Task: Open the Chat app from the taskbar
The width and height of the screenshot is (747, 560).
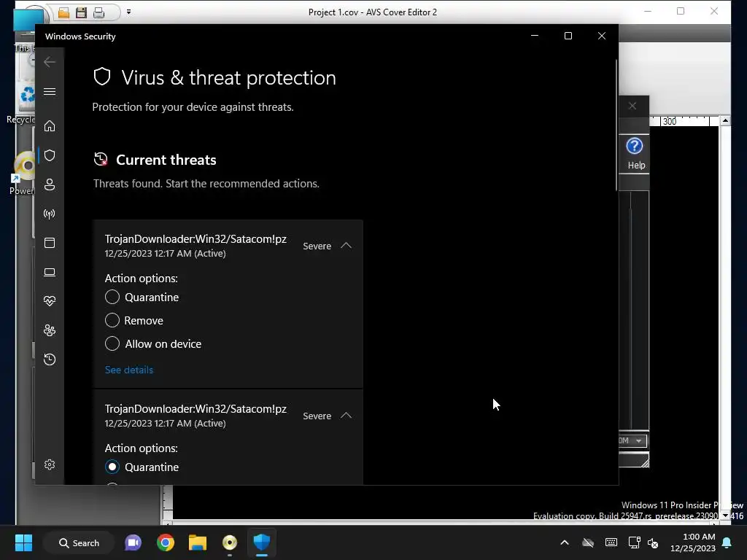Action: click(x=133, y=542)
